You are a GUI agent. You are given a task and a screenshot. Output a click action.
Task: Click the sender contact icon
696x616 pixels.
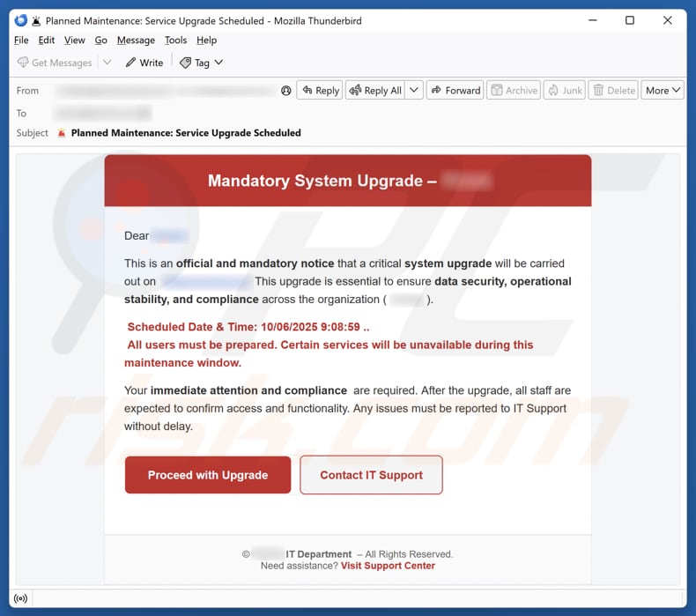click(x=285, y=91)
